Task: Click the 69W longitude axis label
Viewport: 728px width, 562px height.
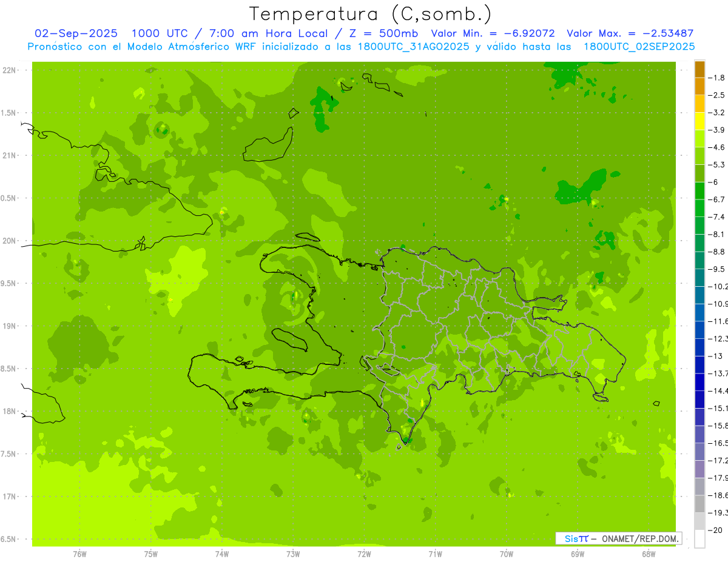Action: [x=578, y=554]
